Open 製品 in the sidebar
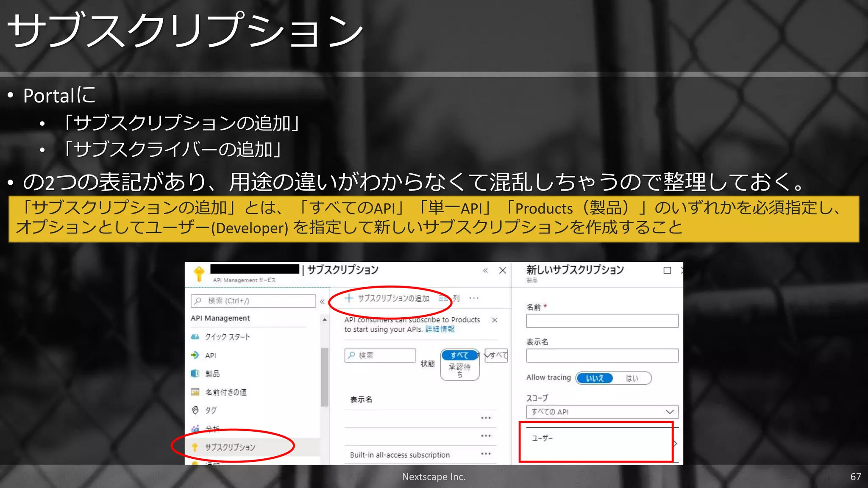This screenshot has width=868, height=488. pos(206,374)
